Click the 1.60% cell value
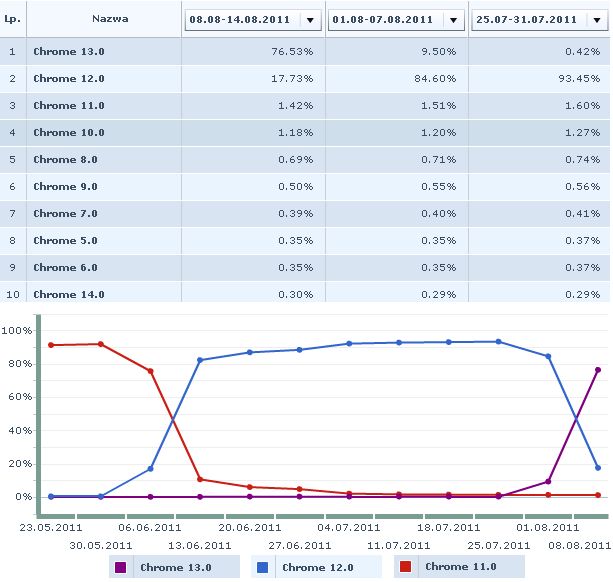 tap(583, 106)
